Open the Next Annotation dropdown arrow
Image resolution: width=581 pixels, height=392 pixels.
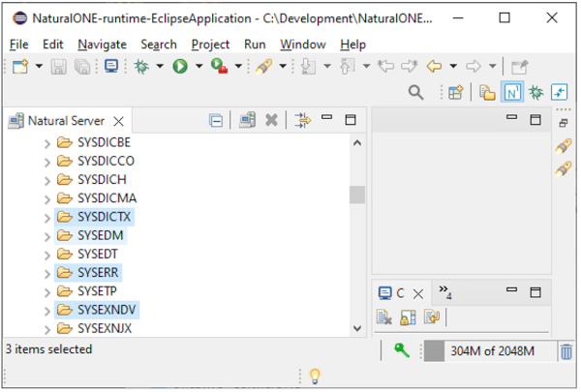(327, 67)
